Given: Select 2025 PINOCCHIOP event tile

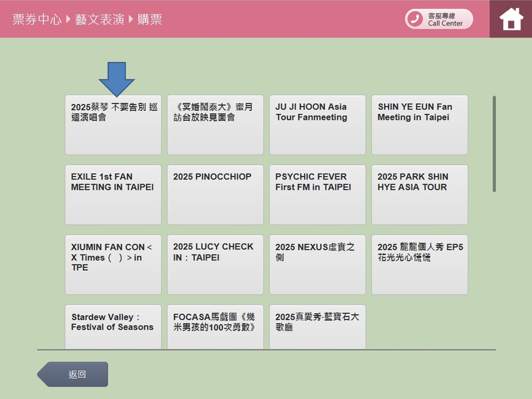Looking at the screenshot, I should [x=215, y=194].
